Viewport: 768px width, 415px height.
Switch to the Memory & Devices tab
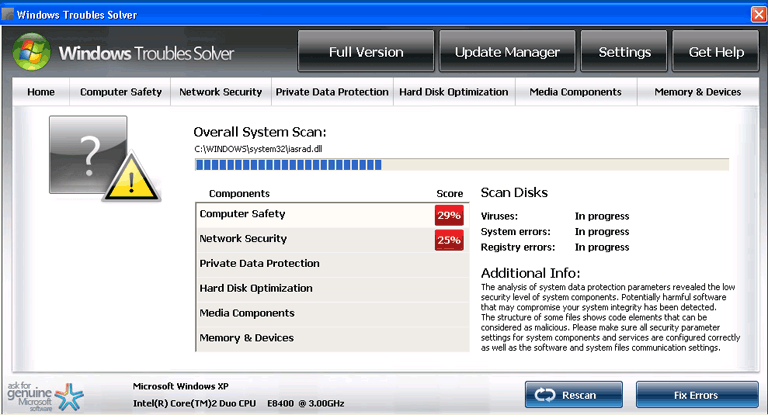pyautogui.click(x=697, y=92)
